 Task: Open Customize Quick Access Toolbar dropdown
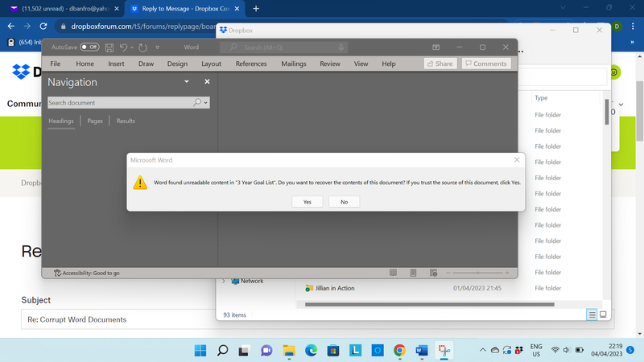[x=157, y=47]
